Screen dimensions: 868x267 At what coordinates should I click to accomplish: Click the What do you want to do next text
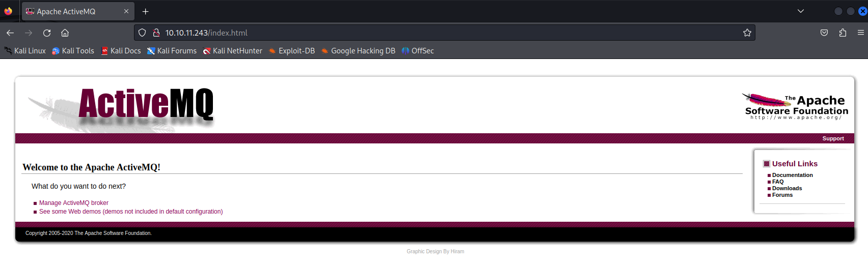pyautogui.click(x=78, y=186)
